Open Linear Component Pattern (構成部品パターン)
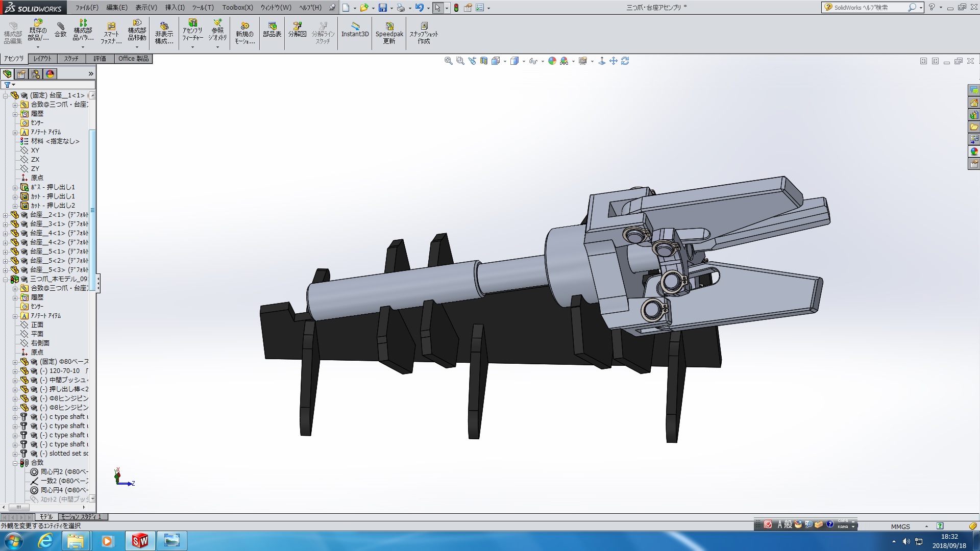Screen dimensions: 980x551 (83, 31)
